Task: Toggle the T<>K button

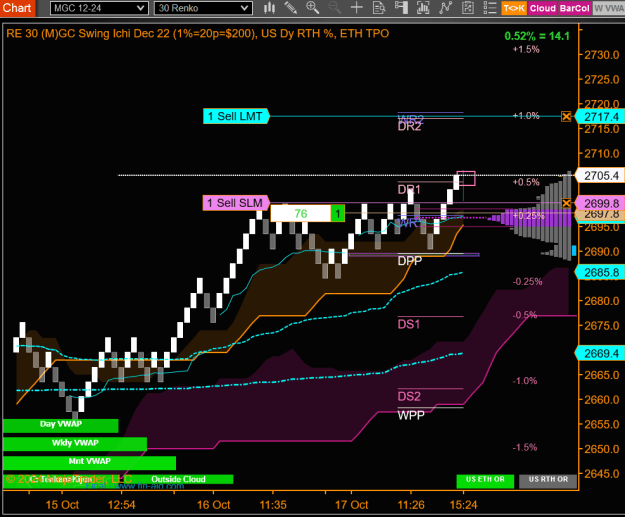Action: [514, 8]
